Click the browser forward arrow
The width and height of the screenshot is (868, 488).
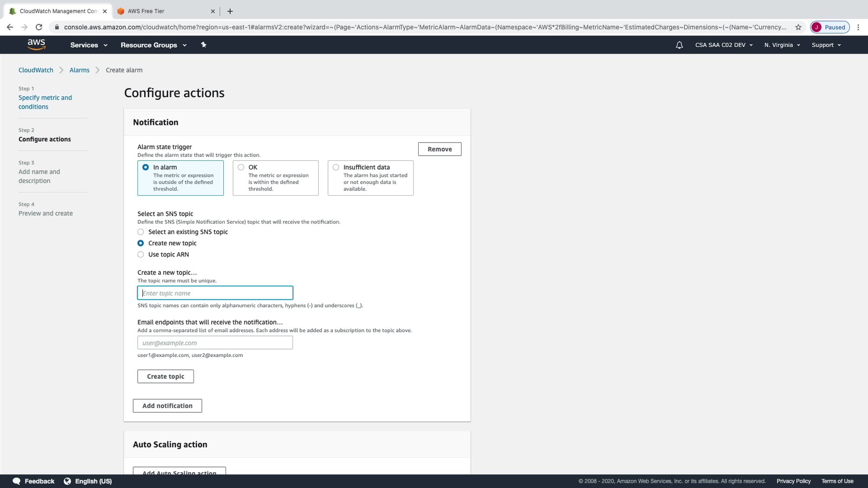coord(24,27)
